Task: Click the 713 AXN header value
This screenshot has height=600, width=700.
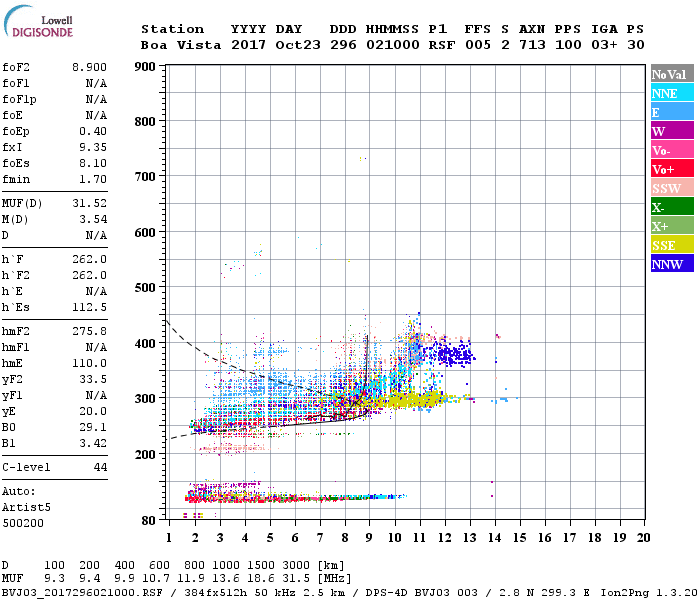Action: [532, 45]
